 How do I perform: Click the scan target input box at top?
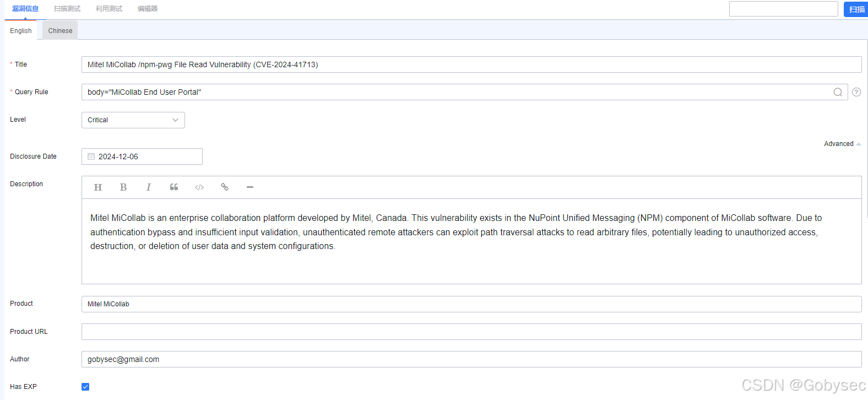(x=784, y=9)
